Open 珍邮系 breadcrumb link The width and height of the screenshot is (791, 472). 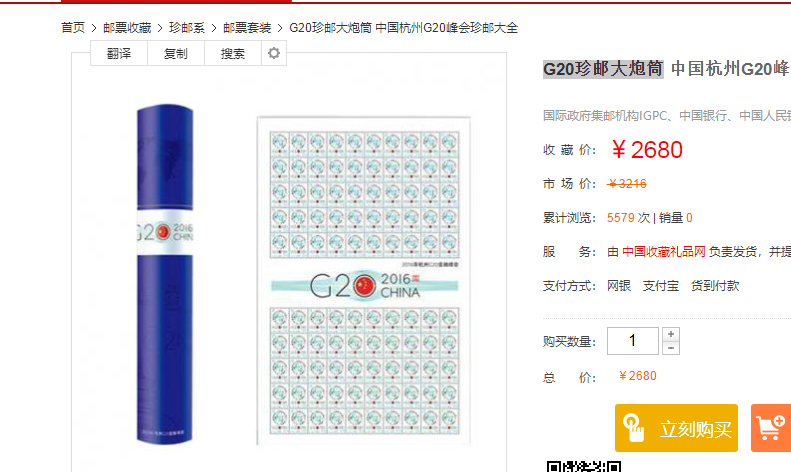click(x=187, y=28)
